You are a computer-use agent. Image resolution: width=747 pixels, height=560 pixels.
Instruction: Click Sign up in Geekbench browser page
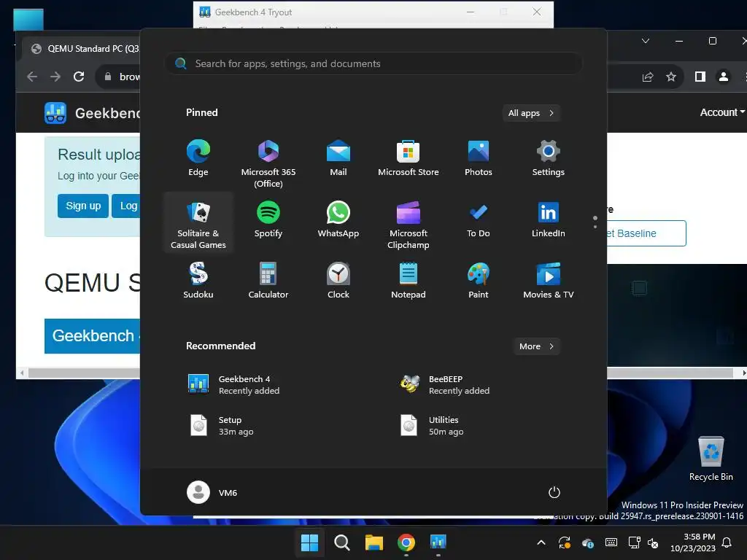pyautogui.click(x=83, y=206)
